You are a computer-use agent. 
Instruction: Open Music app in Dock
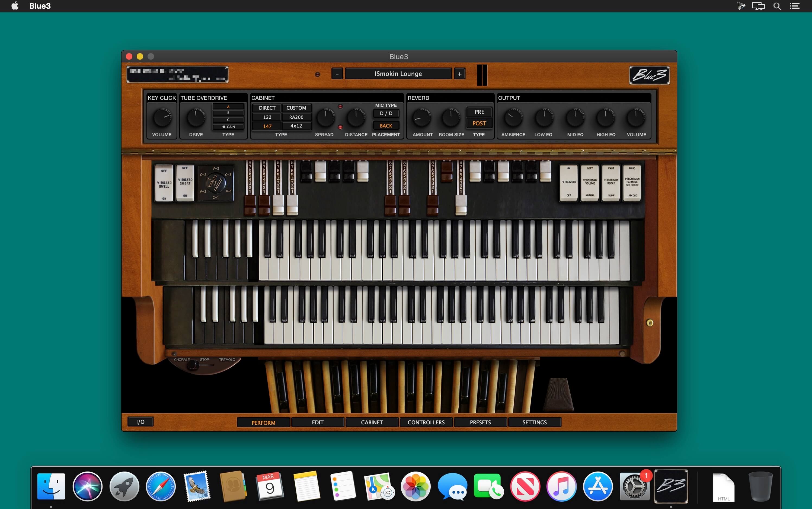pyautogui.click(x=561, y=486)
